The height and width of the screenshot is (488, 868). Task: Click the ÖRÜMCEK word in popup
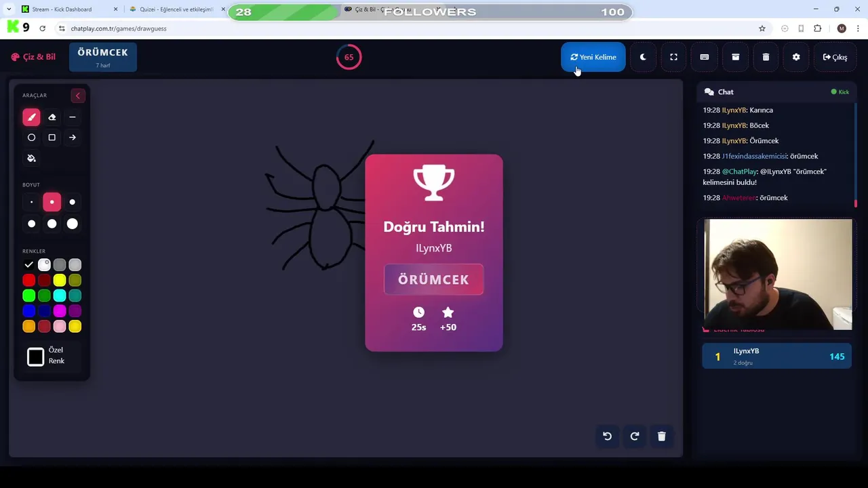(x=434, y=279)
